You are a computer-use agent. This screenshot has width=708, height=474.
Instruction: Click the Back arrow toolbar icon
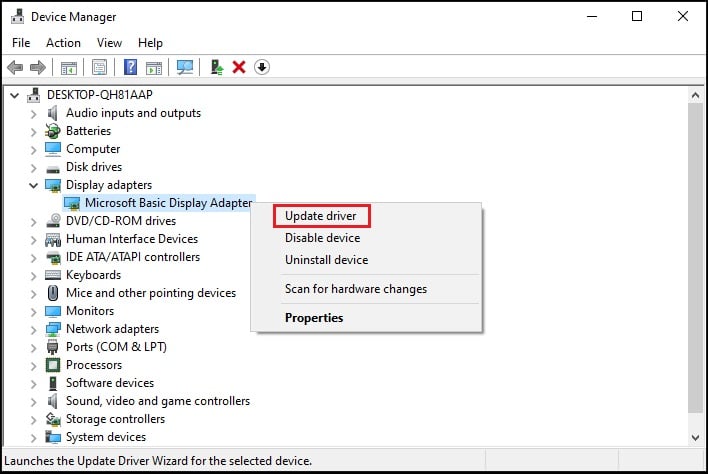tap(15, 67)
